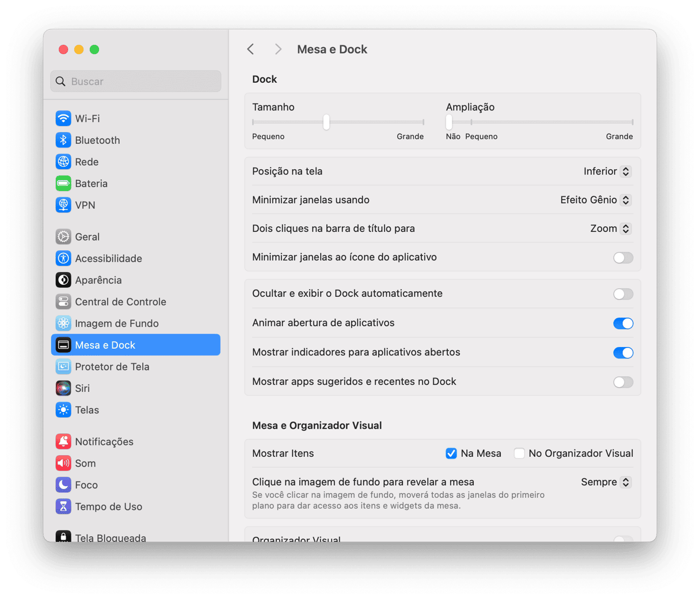Select Aparência in sidebar
700x599 pixels.
click(136, 280)
